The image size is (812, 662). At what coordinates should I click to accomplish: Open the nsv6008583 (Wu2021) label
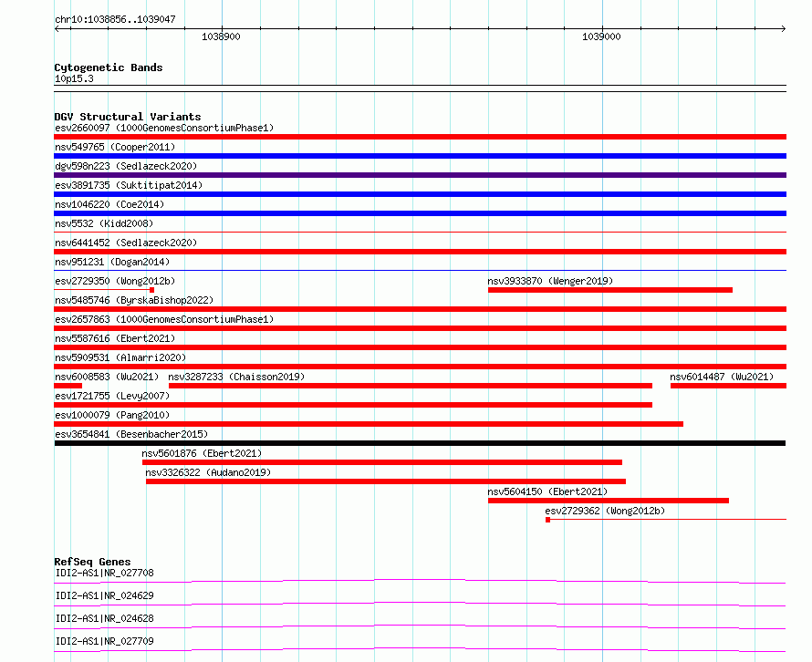pos(107,377)
